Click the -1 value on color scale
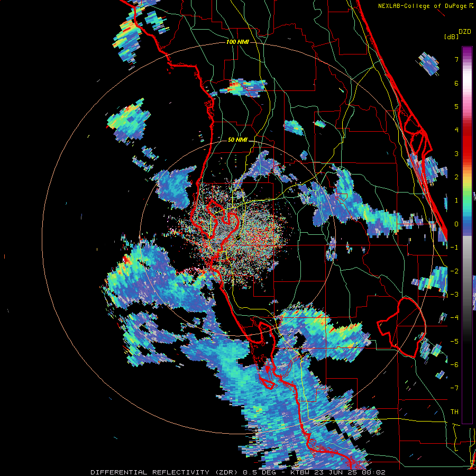The width and height of the screenshot is (476, 476). [454, 248]
